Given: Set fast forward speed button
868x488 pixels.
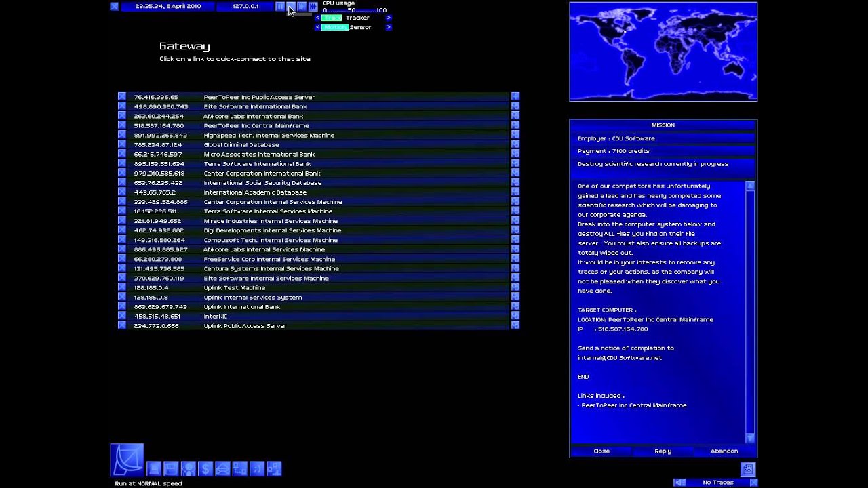Looking at the screenshot, I should (302, 6).
